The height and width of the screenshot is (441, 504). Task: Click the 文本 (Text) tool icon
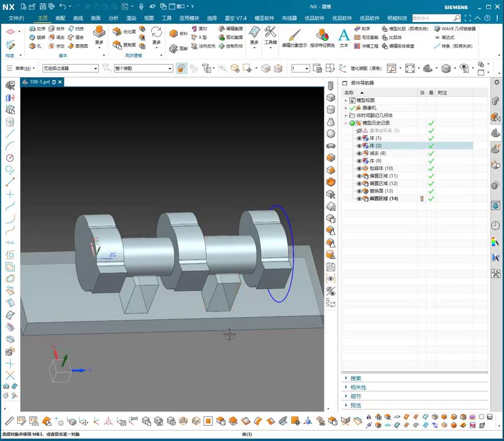(343, 37)
